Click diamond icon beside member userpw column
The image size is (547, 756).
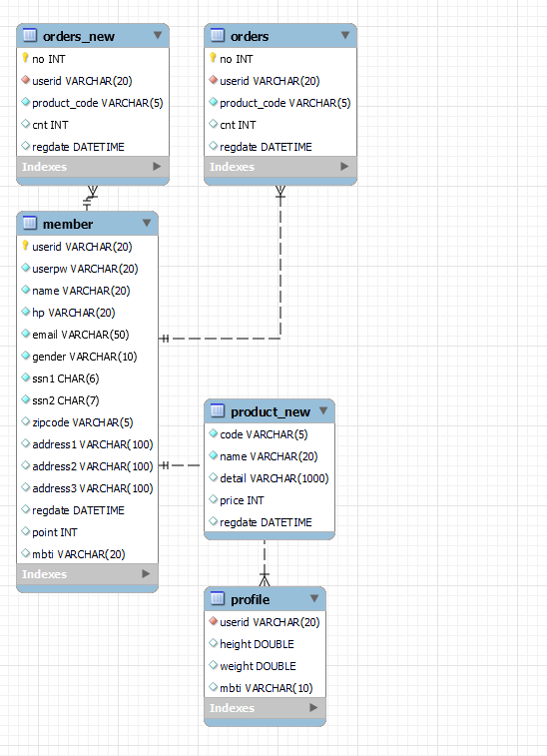click(x=26, y=268)
